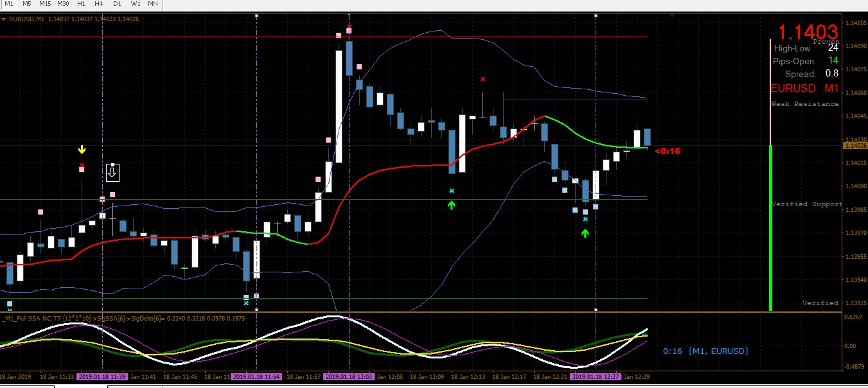Select the 2019.01.18 11:39 time label
The width and height of the screenshot is (868, 388).
pyautogui.click(x=102, y=377)
